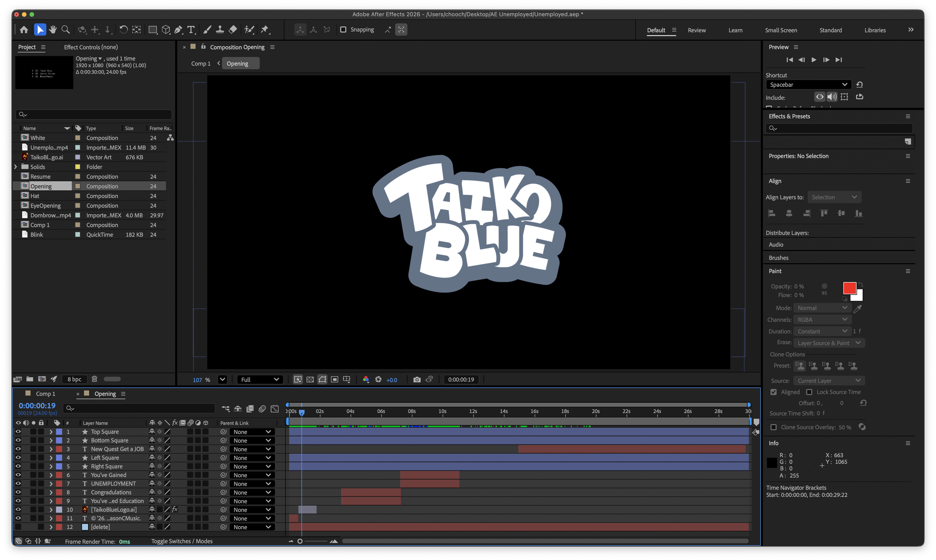
Task: Select the Horizontal Type tool
Action: (x=191, y=30)
